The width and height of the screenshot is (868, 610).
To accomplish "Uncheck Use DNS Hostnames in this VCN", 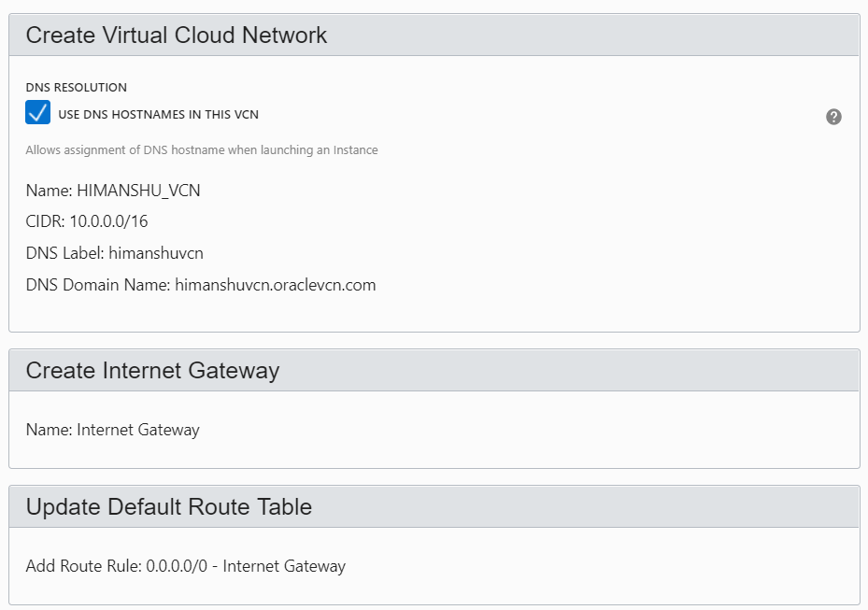I will pyautogui.click(x=37, y=112).
